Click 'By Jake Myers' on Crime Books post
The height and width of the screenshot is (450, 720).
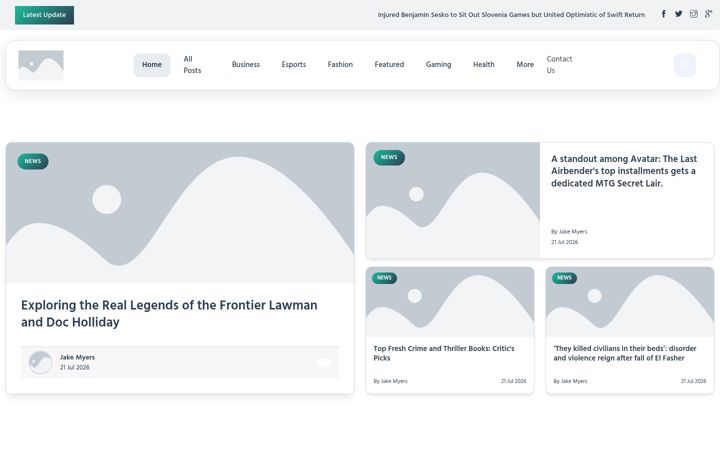[390, 381]
